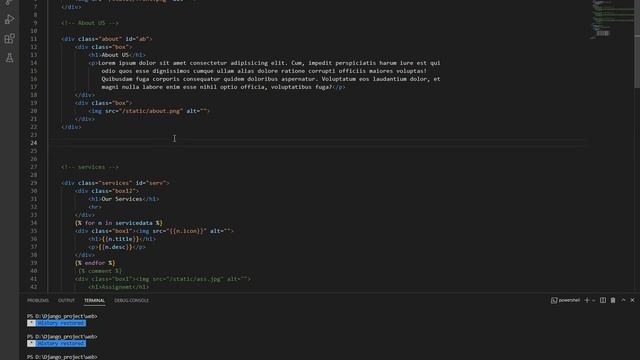Click the {{n.icon}} image source line
Screen dimensions: 640x360
[154, 231]
